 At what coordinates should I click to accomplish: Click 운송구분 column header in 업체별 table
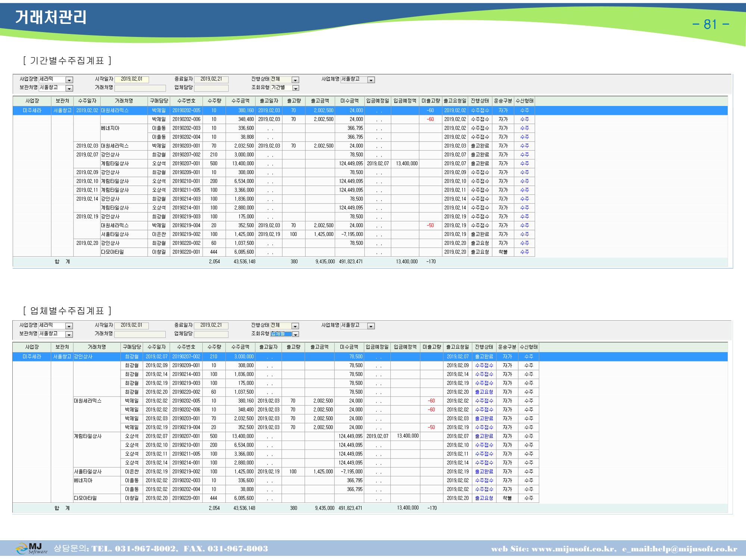507,347
